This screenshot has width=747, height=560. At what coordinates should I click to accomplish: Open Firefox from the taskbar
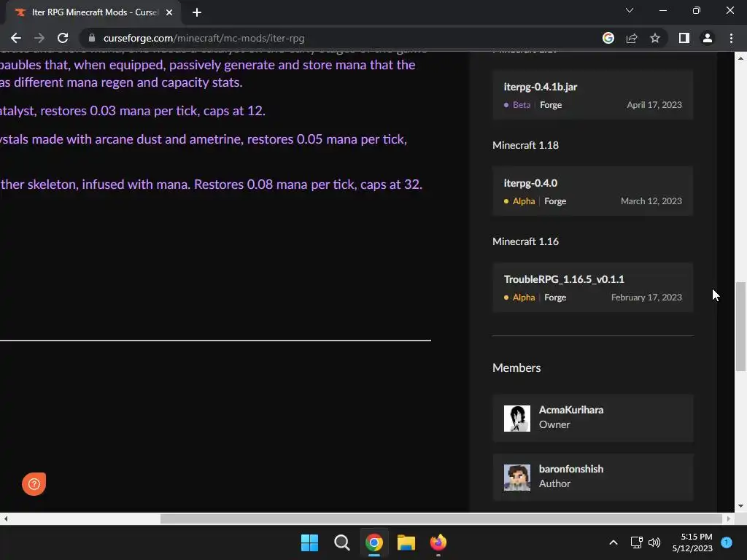[x=438, y=542]
